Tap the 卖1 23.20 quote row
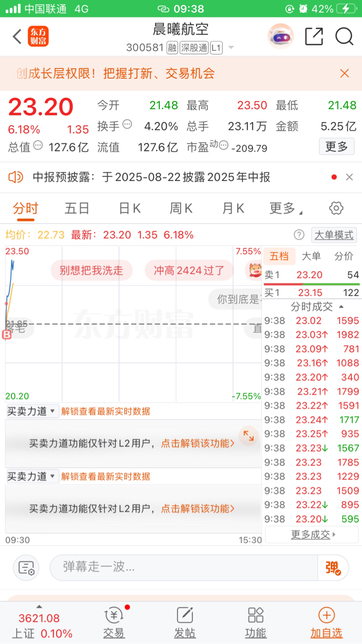This screenshot has width=362, height=644. click(x=312, y=275)
